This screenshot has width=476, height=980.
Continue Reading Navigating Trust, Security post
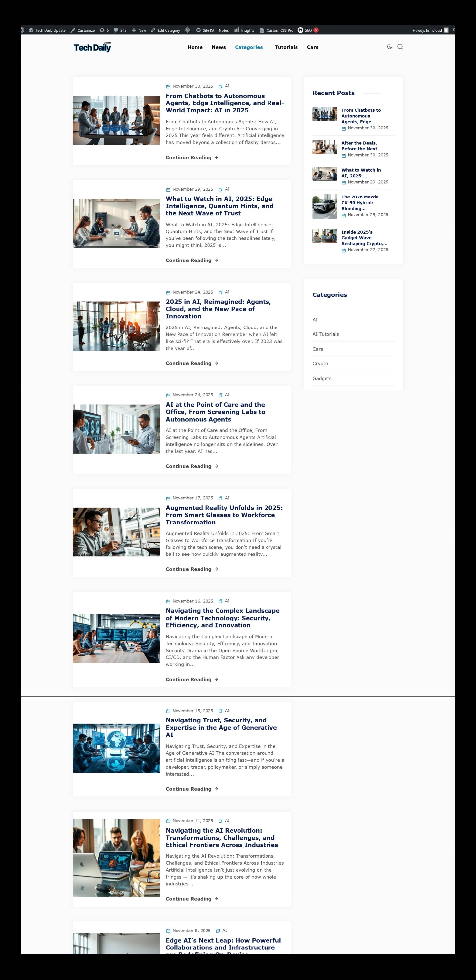click(192, 789)
